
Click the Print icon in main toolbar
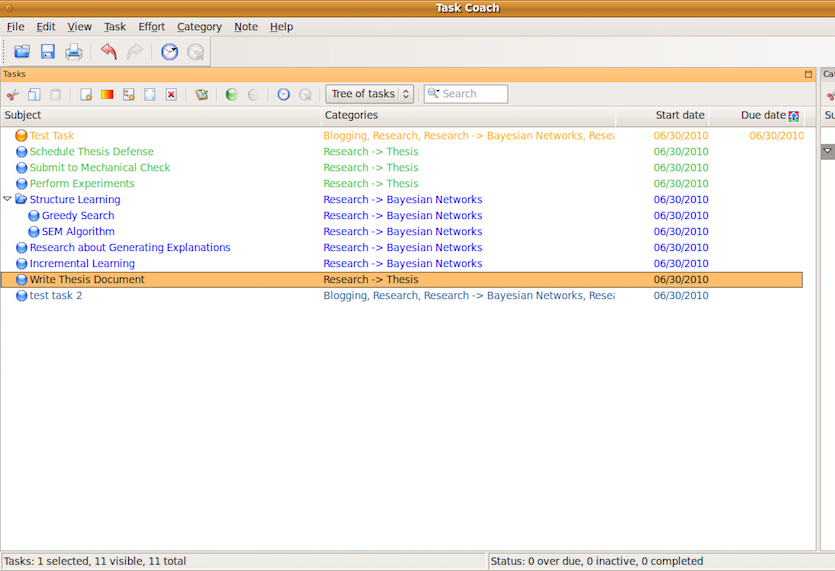click(x=74, y=52)
